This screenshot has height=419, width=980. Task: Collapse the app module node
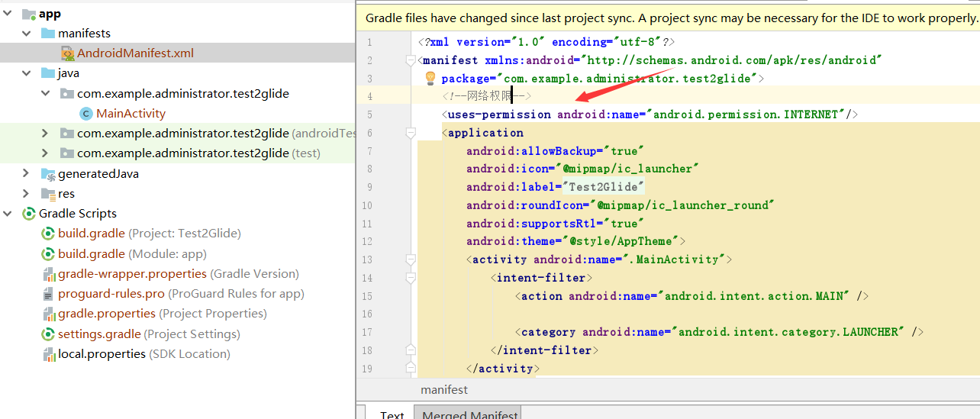pos(8,14)
